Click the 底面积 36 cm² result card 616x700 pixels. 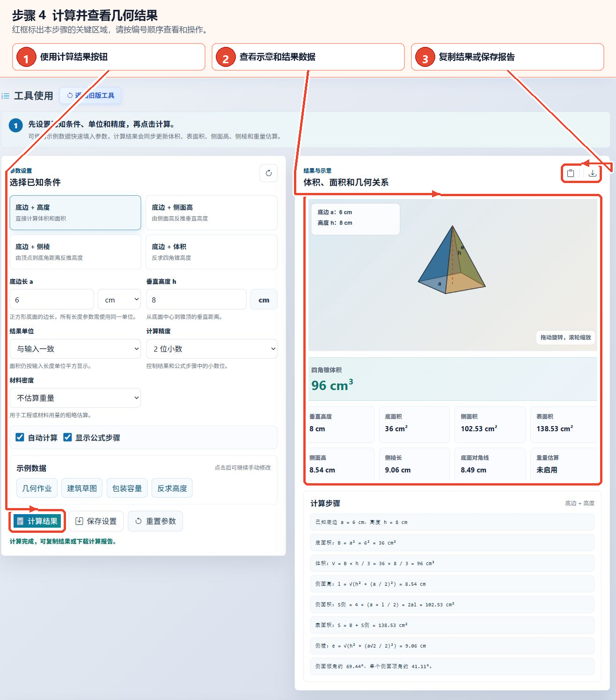(414, 424)
